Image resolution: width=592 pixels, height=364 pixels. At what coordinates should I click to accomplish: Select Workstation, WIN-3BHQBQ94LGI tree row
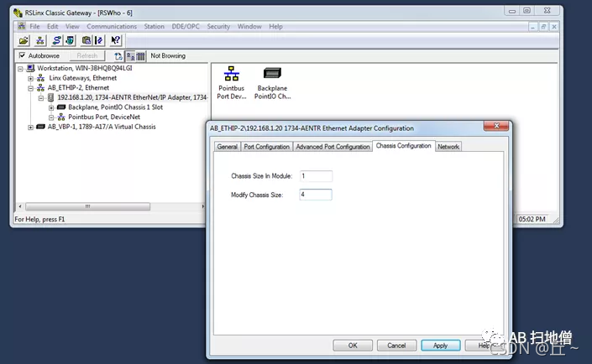point(85,68)
